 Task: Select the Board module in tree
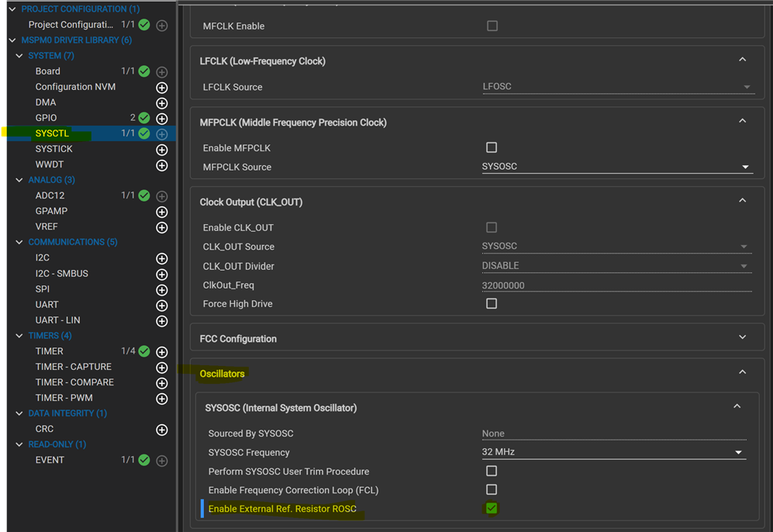point(48,71)
